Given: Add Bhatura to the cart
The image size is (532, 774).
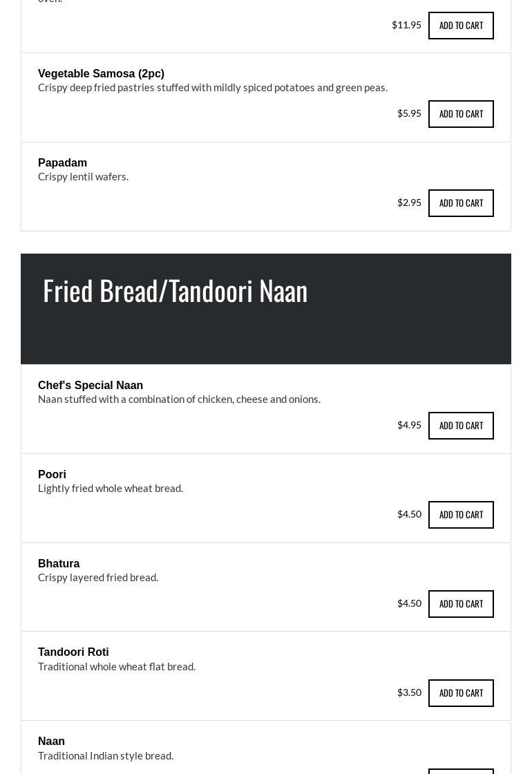Looking at the screenshot, I should pos(461,604).
